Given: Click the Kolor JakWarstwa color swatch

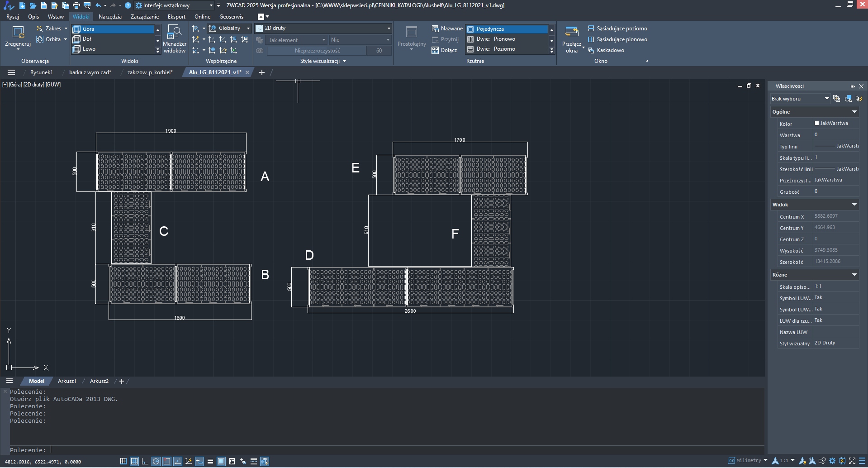Looking at the screenshot, I should point(817,123).
